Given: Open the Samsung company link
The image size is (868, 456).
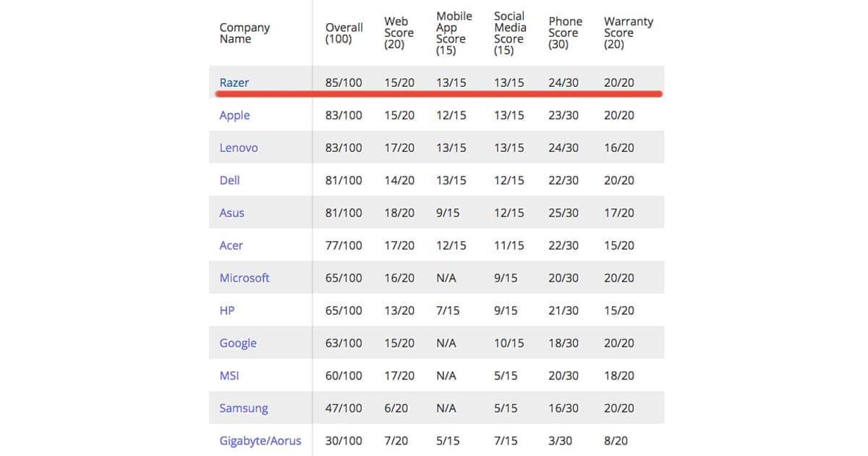Looking at the screenshot, I should [x=244, y=408].
